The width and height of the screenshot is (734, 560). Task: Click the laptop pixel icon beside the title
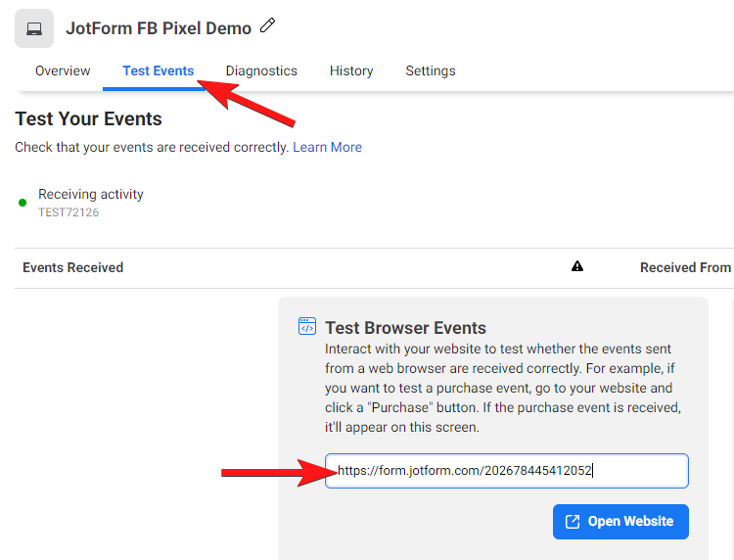[34, 28]
